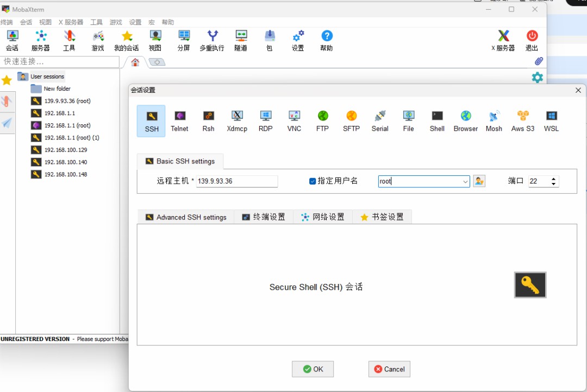The image size is (587, 392).
Task: Open the username dropdown list
Action: click(465, 181)
